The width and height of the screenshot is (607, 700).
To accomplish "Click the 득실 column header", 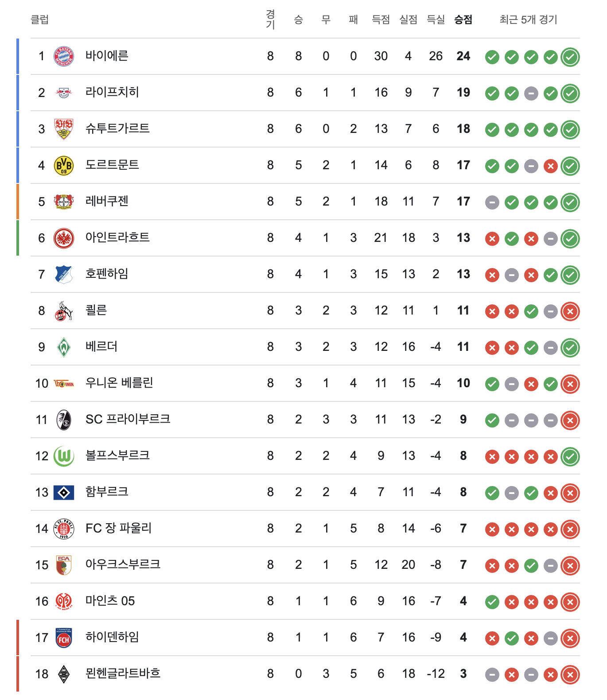I will pos(436,19).
